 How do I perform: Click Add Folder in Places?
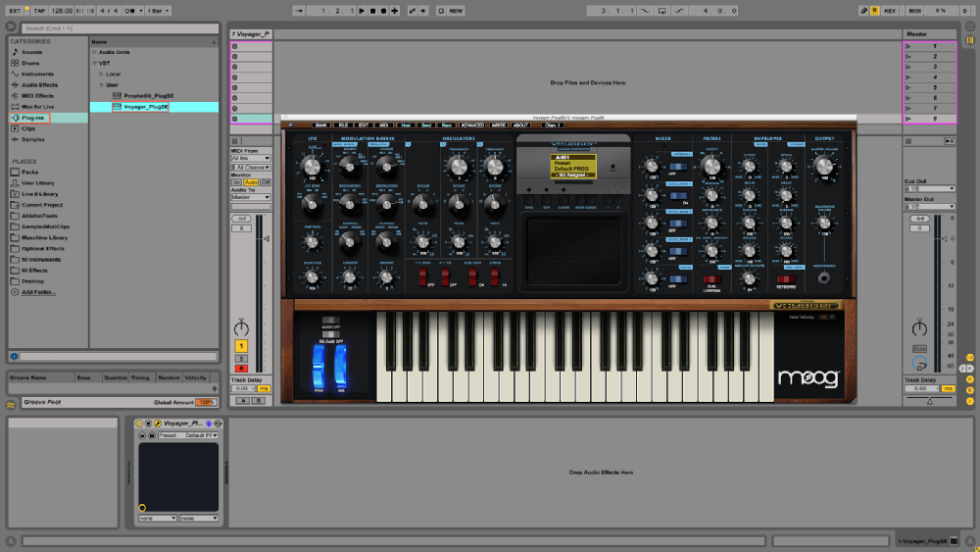coord(38,292)
